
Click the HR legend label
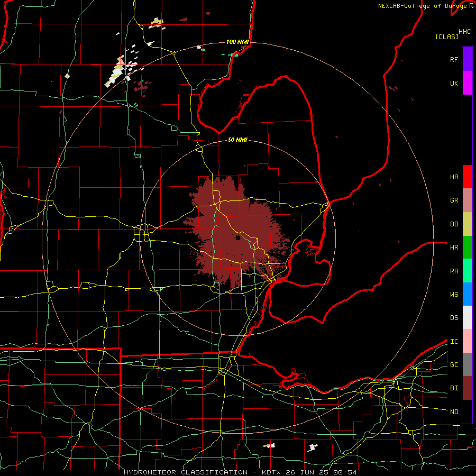[x=454, y=248]
